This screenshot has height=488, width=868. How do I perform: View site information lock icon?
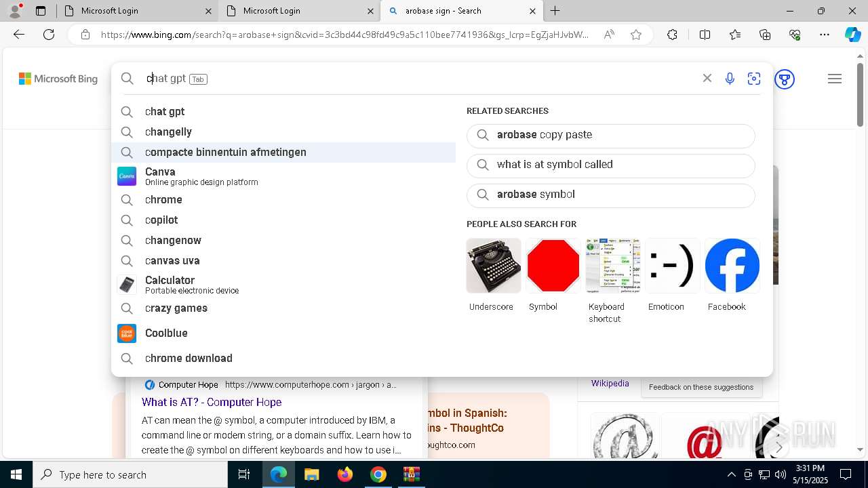(85, 35)
